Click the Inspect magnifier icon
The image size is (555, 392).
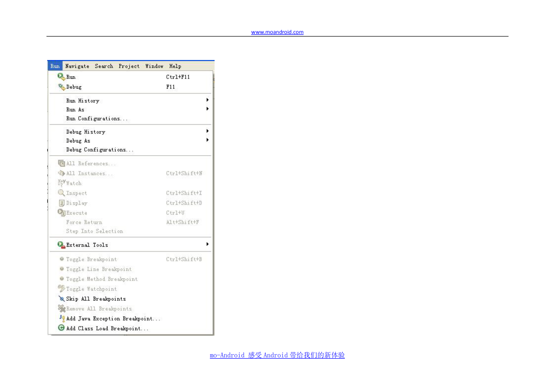pyautogui.click(x=61, y=193)
